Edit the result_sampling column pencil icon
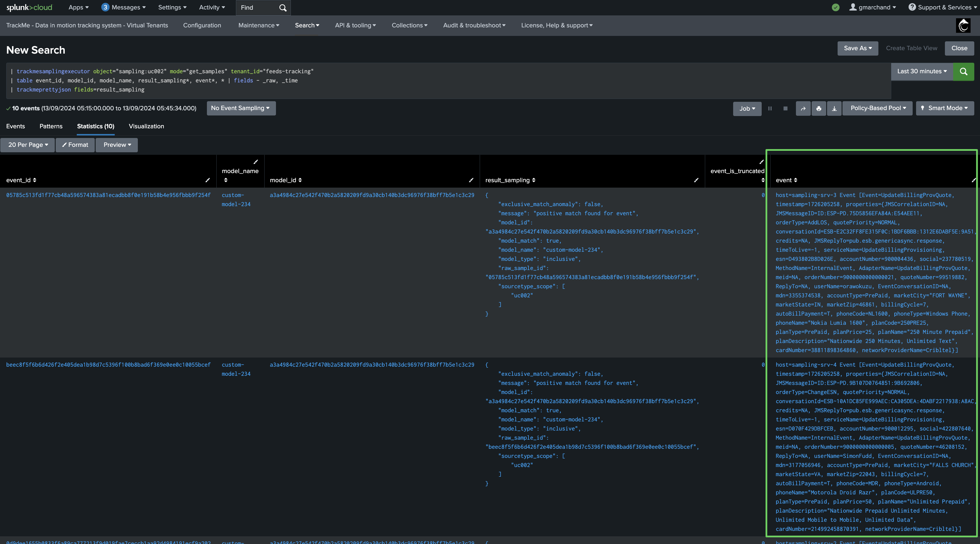The image size is (980, 544). pos(696,180)
